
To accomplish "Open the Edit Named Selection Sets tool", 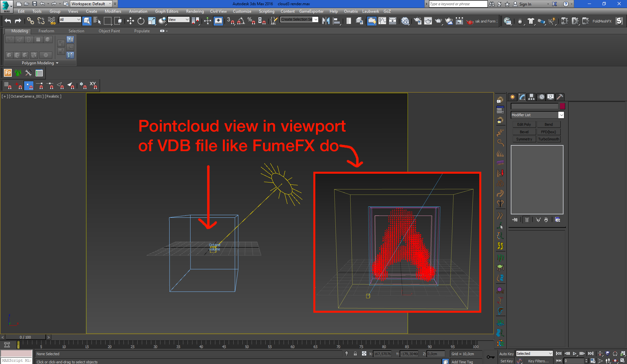I will click(x=273, y=21).
